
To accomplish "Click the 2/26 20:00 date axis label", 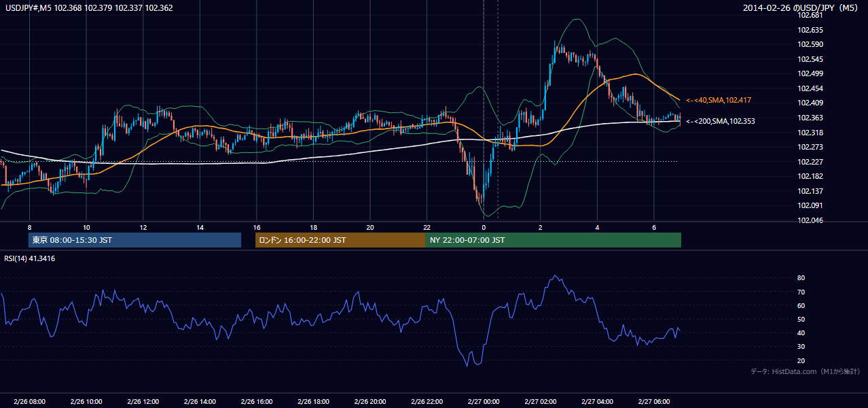I will [370, 402].
